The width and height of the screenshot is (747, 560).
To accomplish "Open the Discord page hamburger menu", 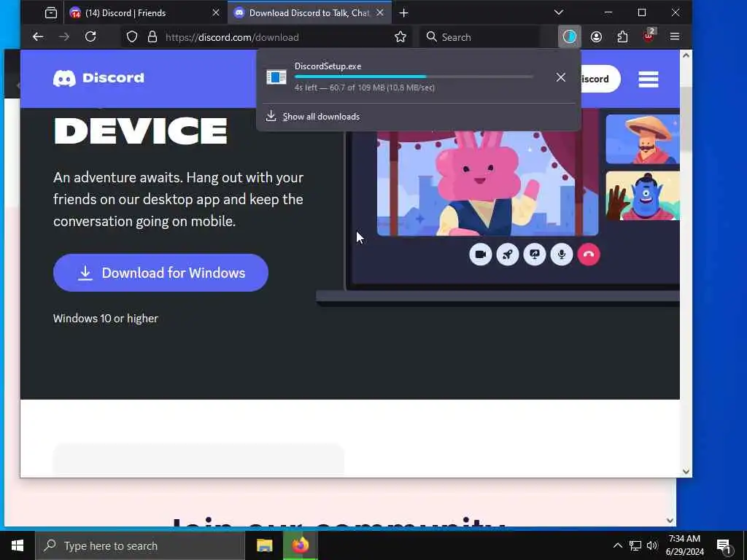I will click(x=649, y=79).
